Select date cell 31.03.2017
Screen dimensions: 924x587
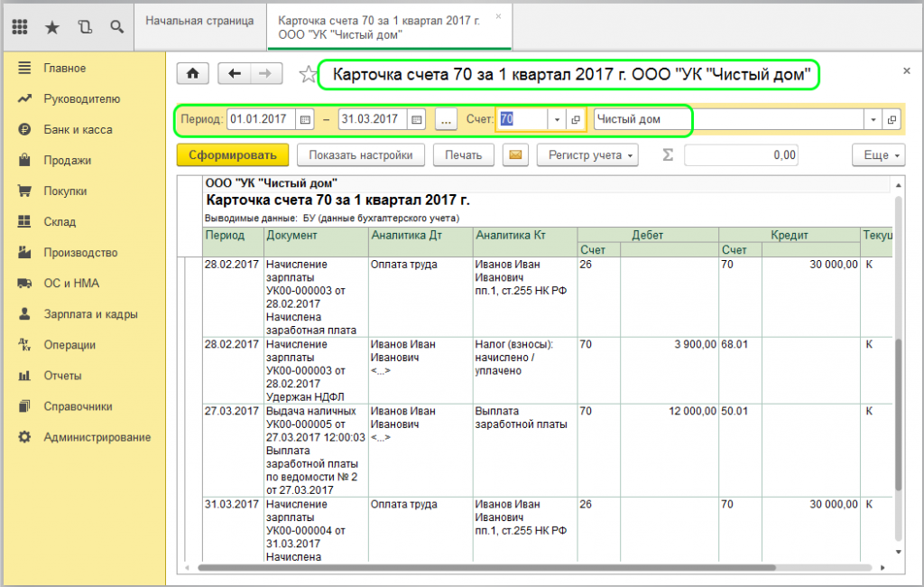(x=233, y=529)
